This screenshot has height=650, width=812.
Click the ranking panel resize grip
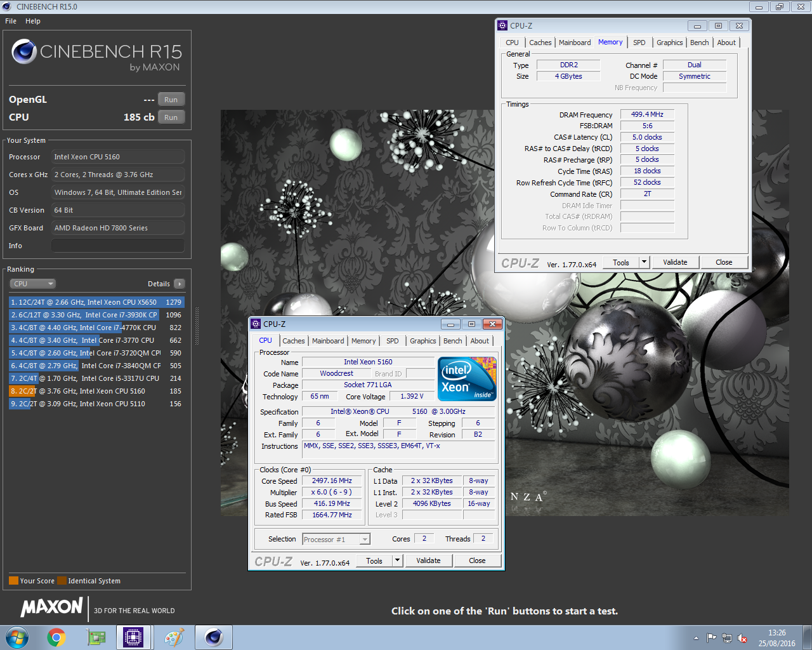click(x=197, y=325)
